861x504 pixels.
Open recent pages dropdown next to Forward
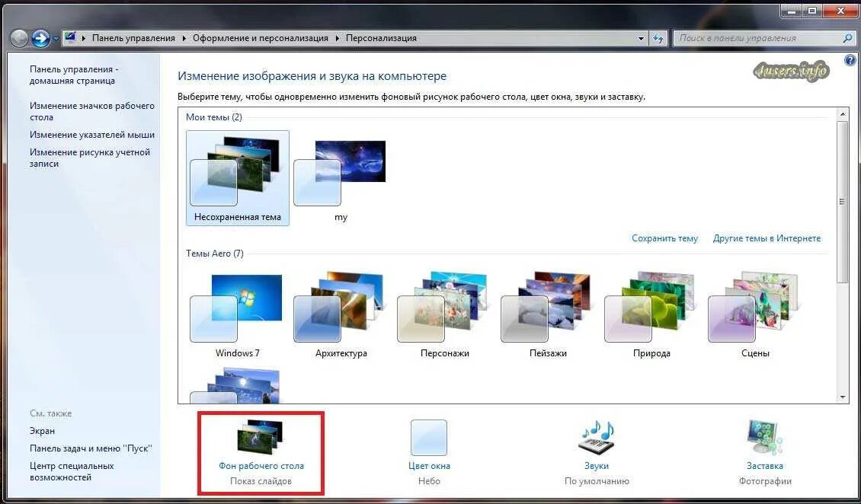tap(56, 39)
